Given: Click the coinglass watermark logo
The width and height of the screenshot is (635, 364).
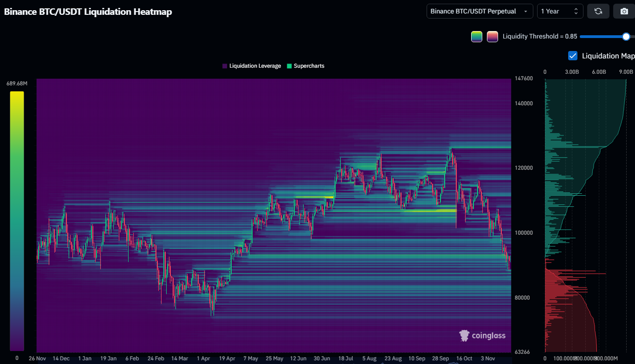Looking at the screenshot, I should point(482,336).
